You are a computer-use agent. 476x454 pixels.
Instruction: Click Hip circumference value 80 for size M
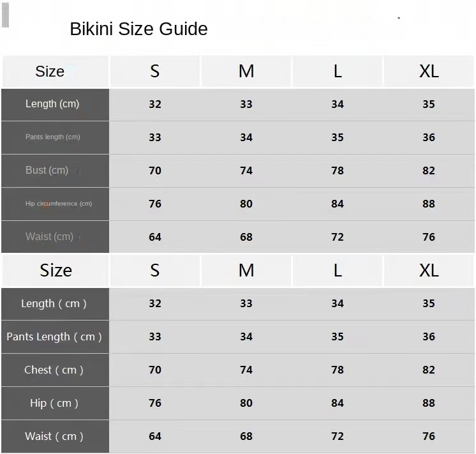click(246, 204)
